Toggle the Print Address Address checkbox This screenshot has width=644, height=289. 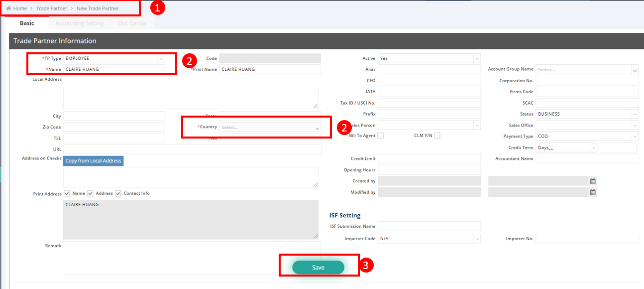(x=90, y=193)
